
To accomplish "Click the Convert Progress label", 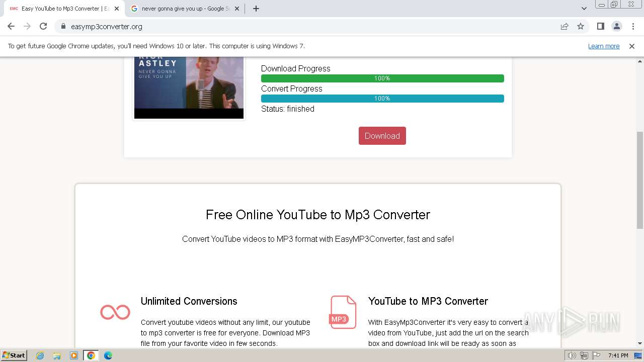I will point(292,88).
